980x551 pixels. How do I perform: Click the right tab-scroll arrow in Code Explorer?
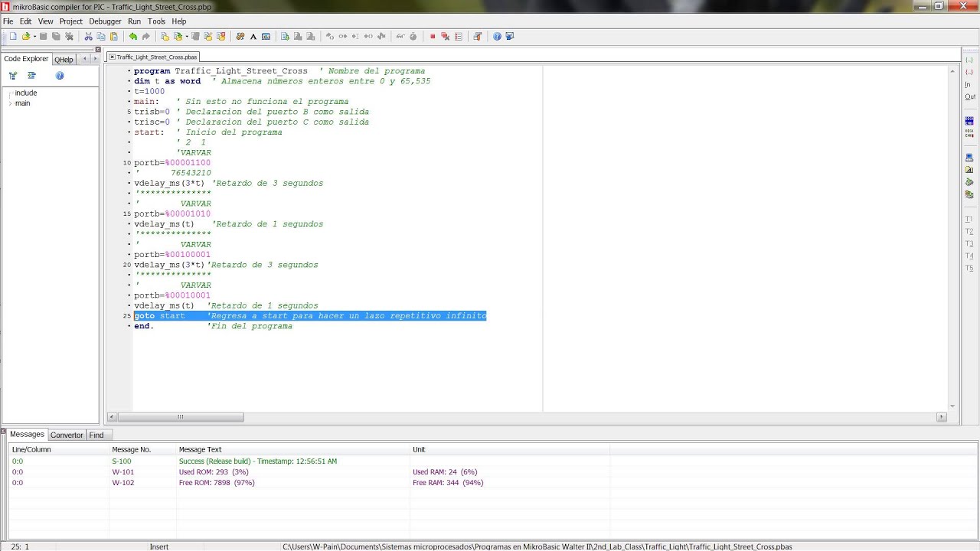pos(95,59)
